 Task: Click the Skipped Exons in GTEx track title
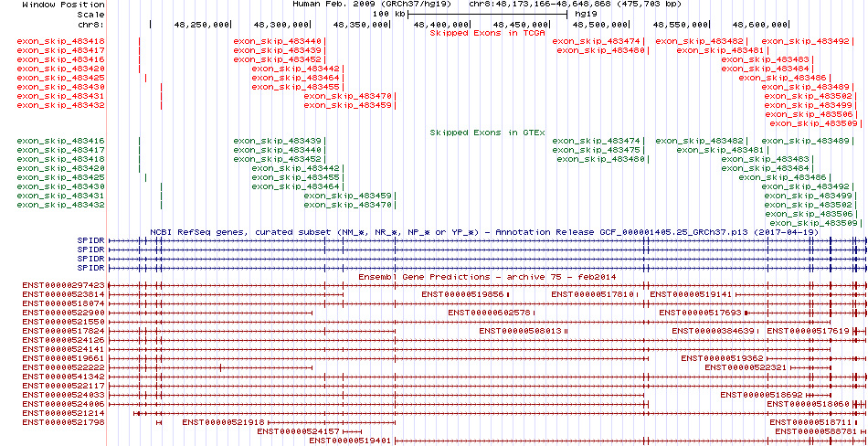tap(488, 132)
